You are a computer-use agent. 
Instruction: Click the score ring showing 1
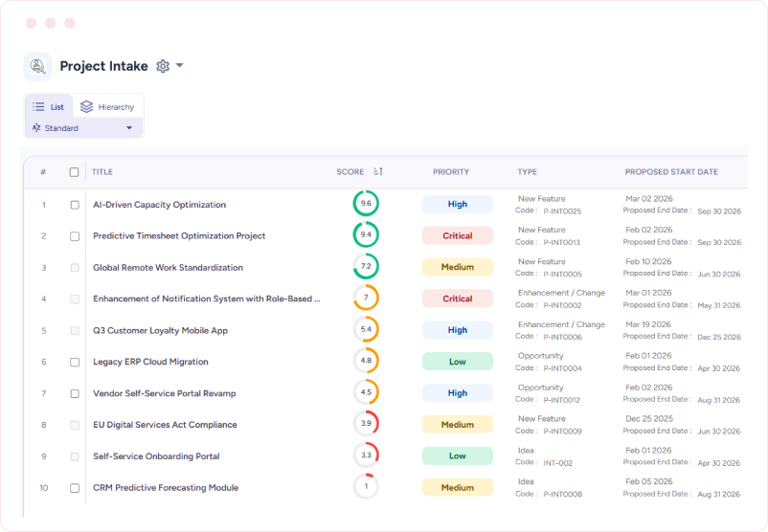click(366, 486)
